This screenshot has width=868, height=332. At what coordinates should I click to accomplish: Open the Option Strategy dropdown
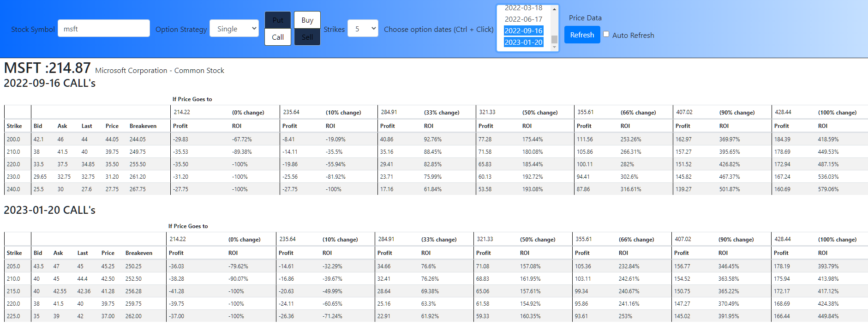(234, 29)
